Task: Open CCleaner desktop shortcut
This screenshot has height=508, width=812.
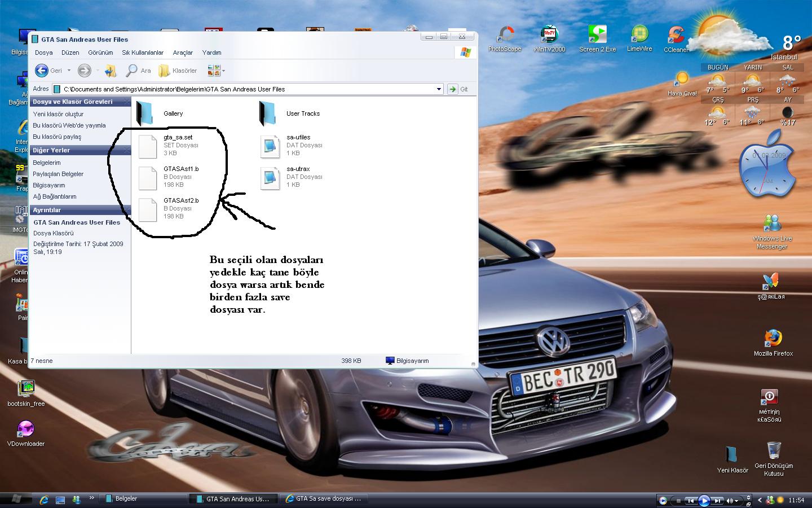Action: pyautogui.click(x=676, y=40)
